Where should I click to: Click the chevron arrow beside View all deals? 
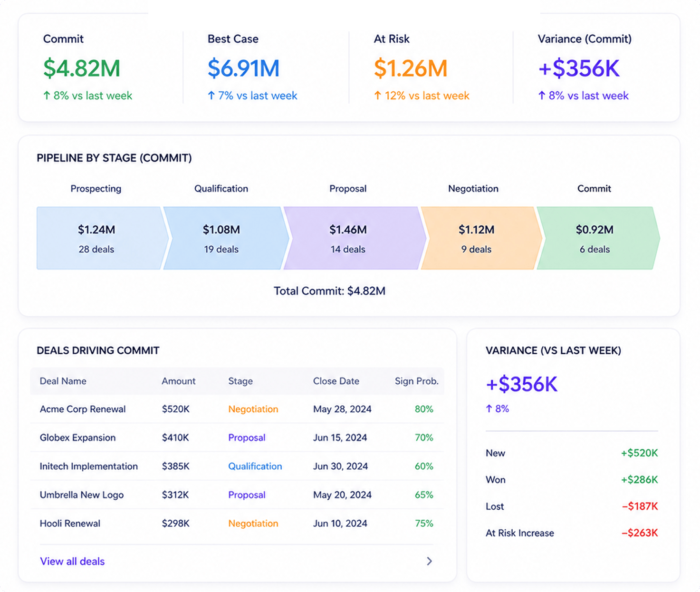(x=429, y=561)
